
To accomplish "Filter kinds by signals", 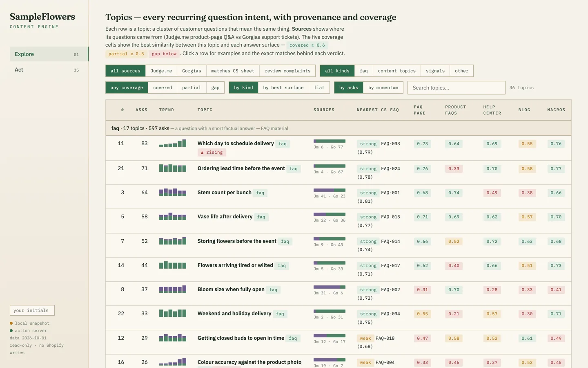I will coord(435,71).
